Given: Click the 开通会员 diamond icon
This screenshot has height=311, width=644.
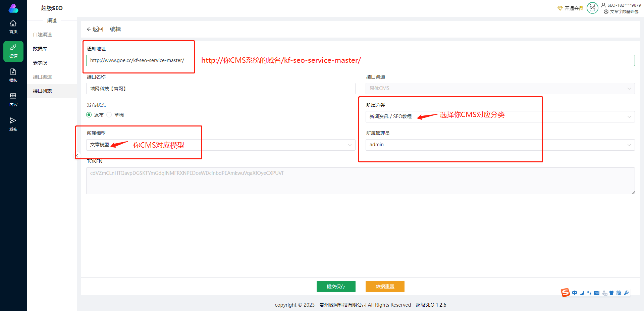Looking at the screenshot, I should [x=560, y=8].
